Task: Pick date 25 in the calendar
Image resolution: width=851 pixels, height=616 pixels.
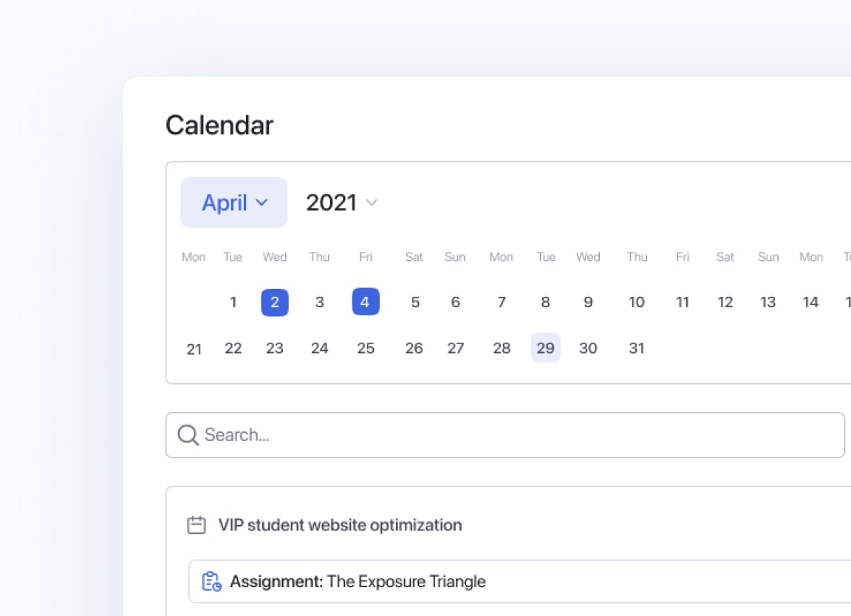Action: pos(366,348)
